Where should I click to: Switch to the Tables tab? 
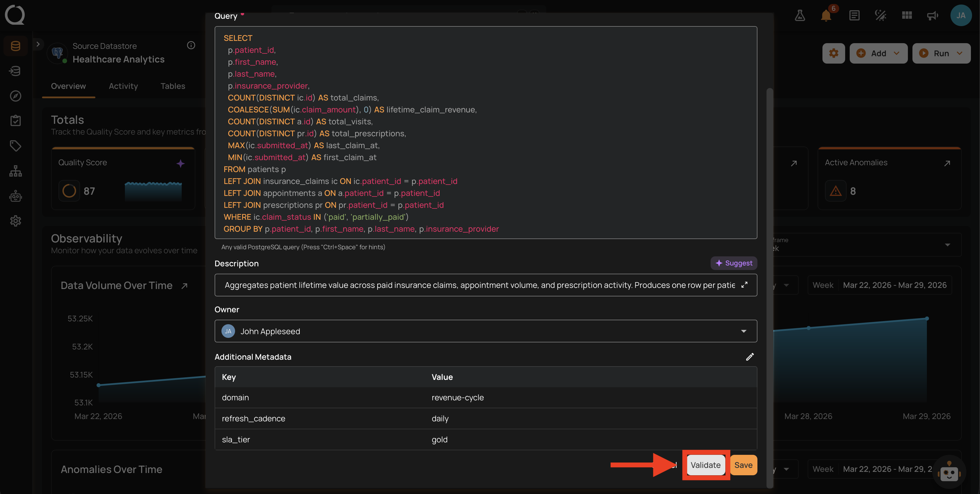point(173,86)
